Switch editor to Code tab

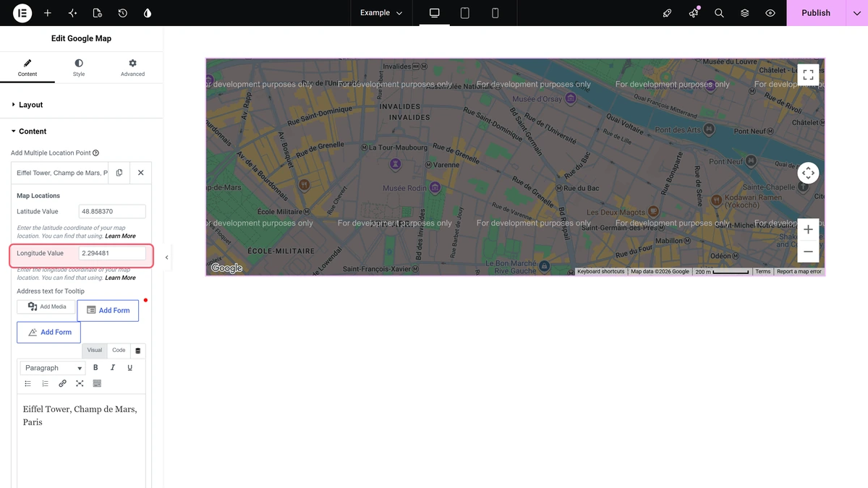coord(119,351)
